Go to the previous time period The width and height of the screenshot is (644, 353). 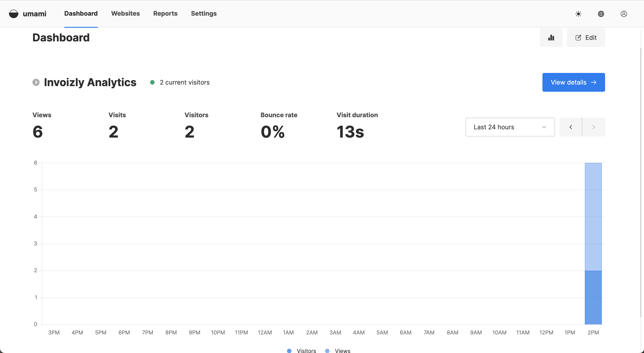coord(571,127)
